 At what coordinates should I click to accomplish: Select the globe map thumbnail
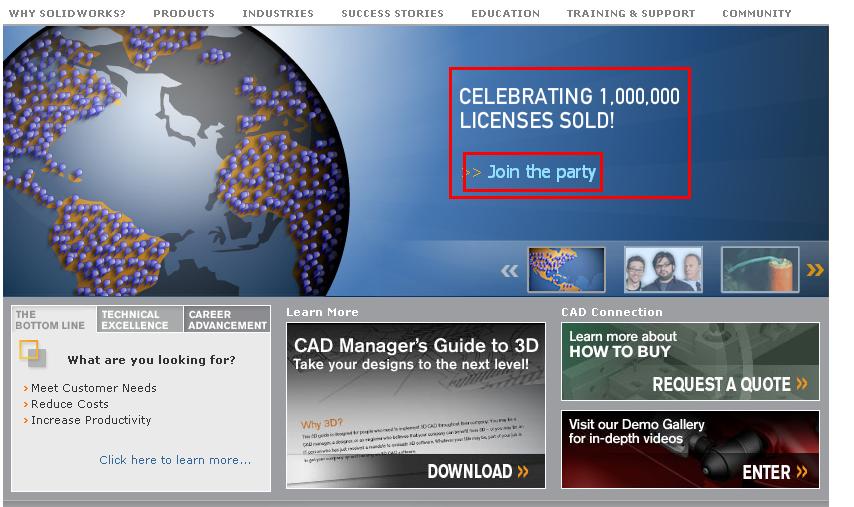(x=566, y=270)
